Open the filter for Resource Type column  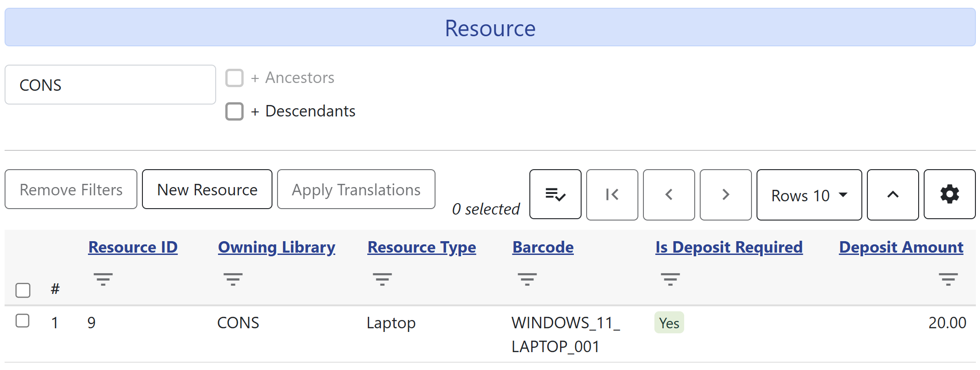coord(382,279)
